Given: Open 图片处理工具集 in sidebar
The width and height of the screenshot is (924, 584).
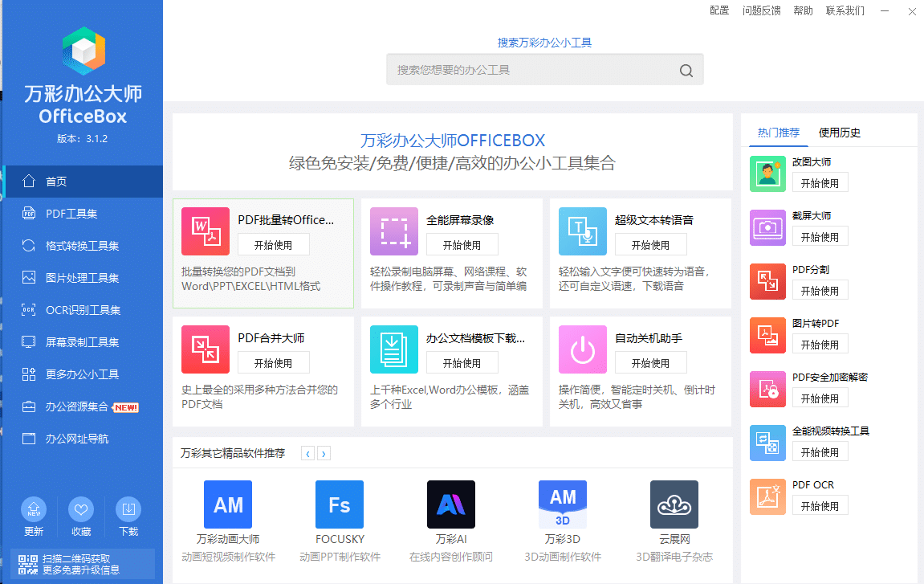Looking at the screenshot, I should pyautogui.click(x=83, y=278).
